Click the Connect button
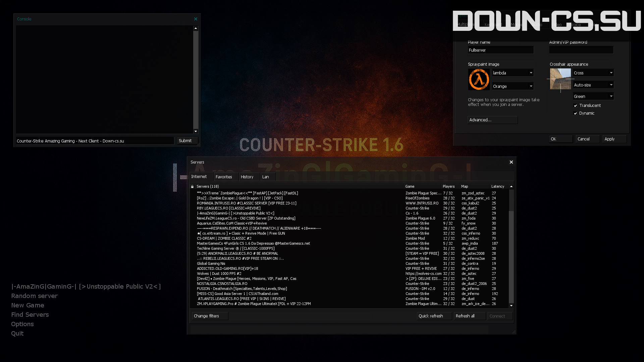The height and width of the screenshot is (362, 644). (x=500, y=316)
